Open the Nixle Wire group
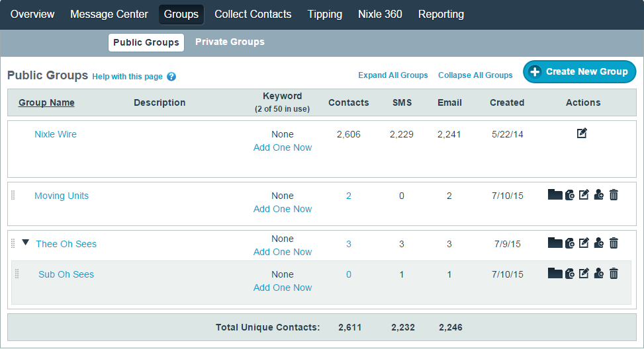 56,134
